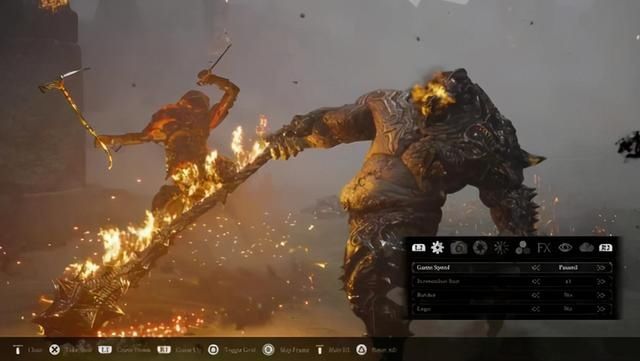Select the light burst tab
Screen dimensions: 640x361
[501, 247]
